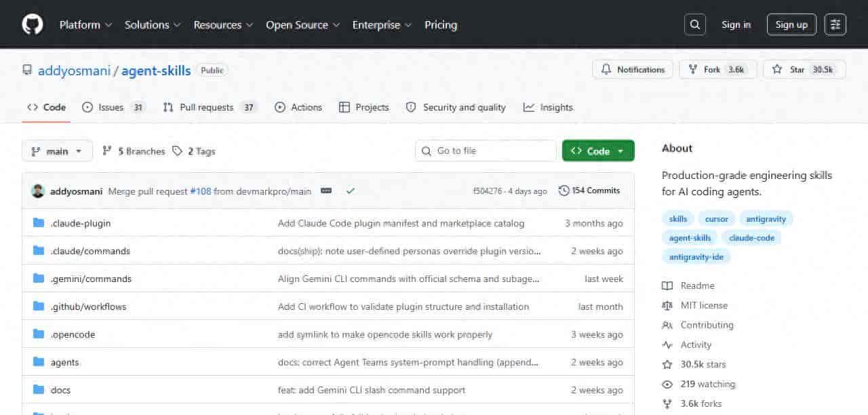Open the Enterprise menu
868x415 pixels.
(382, 24)
